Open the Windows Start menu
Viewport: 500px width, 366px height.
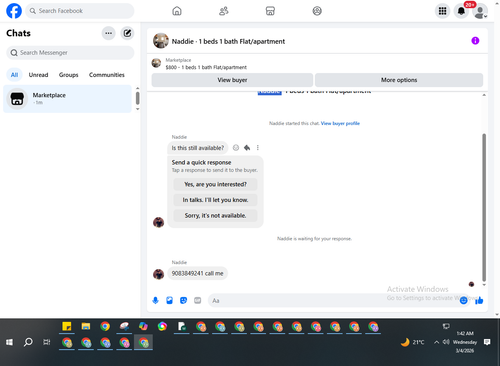coord(9,342)
